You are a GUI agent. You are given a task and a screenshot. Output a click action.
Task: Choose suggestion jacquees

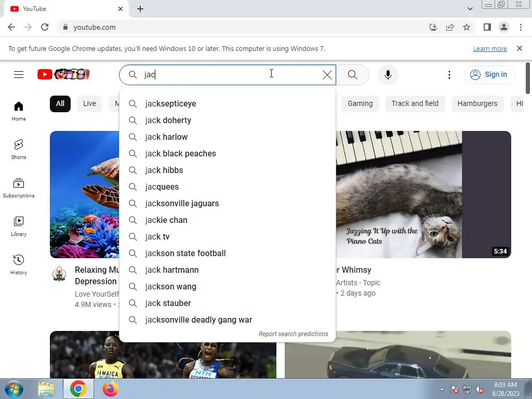click(228, 187)
